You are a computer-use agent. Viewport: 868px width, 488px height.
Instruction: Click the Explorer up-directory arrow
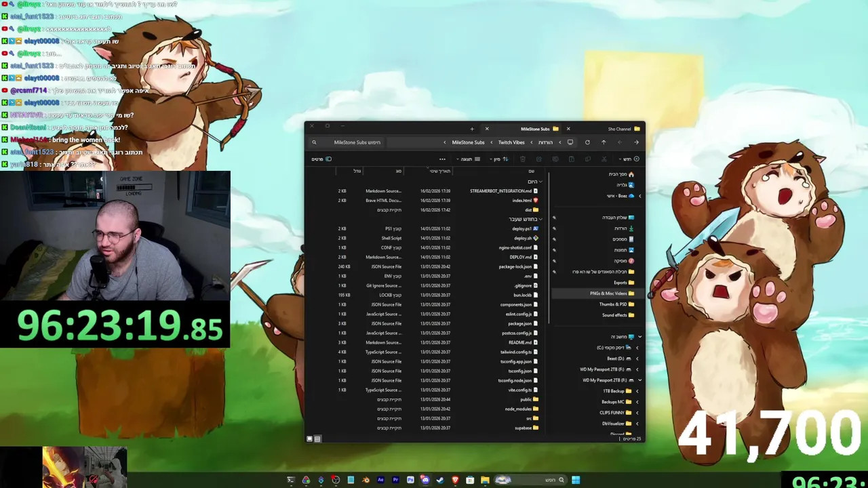[604, 142]
